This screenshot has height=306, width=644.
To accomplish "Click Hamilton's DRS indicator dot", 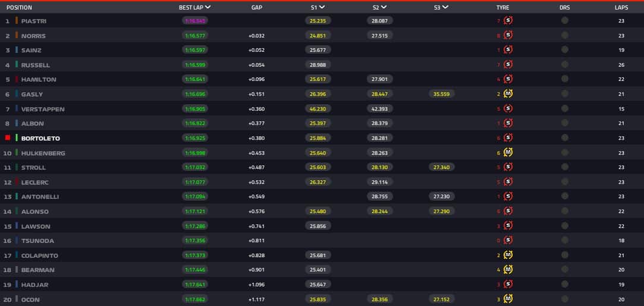I will coord(565,79).
